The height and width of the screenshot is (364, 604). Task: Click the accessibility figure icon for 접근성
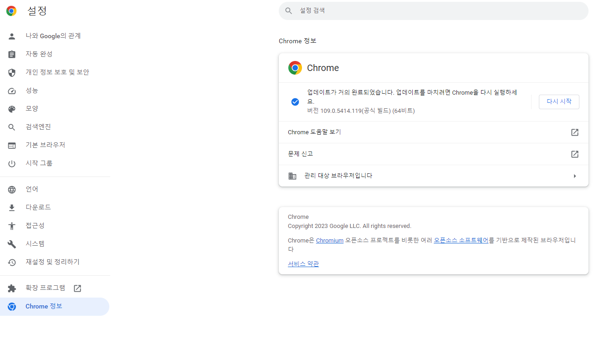12,226
